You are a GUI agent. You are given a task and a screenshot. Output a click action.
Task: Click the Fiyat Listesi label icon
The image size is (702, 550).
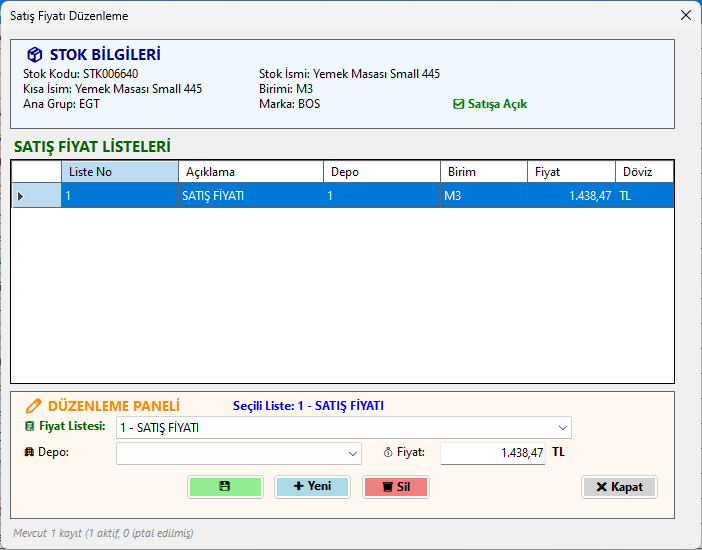pos(29,427)
